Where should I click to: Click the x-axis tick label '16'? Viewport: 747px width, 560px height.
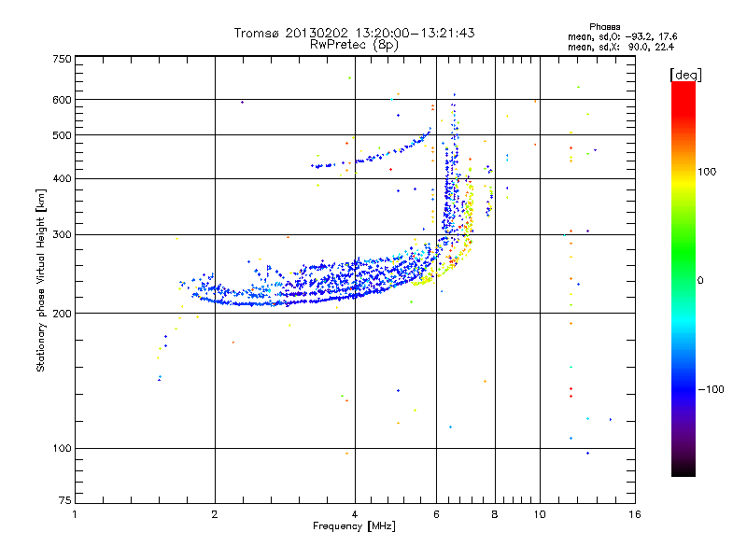pyautogui.click(x=635, y=514)
